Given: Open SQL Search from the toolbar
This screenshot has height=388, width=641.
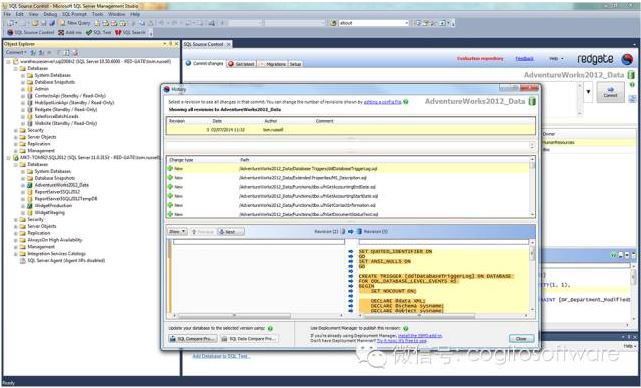Looking at the screenshot, I should [130, 32].
